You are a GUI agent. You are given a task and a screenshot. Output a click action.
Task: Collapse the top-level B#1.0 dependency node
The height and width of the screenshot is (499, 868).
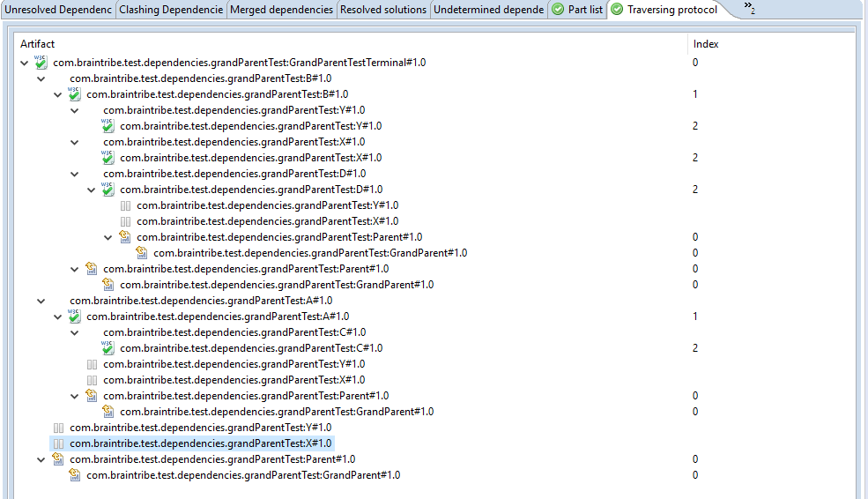pyautogui.click(x=41, y=78)
